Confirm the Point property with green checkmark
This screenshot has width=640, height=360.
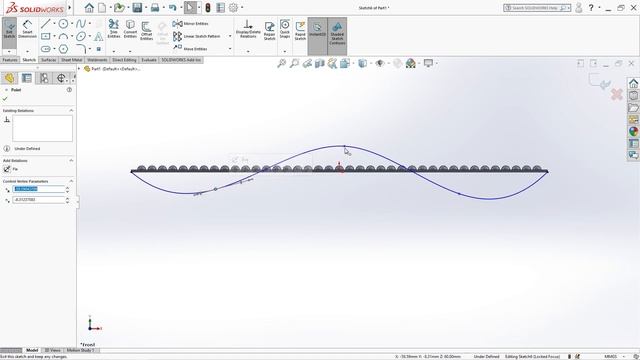pyautogui.click(x=5, y=99)
